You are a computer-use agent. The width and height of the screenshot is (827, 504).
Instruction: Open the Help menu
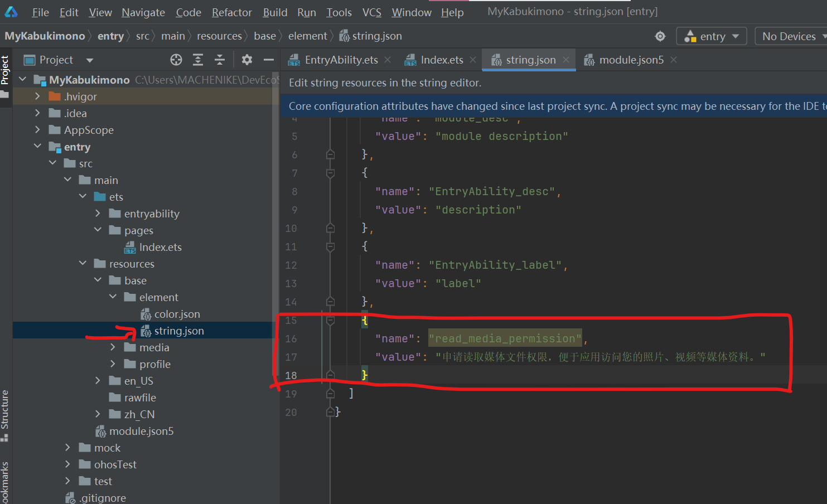(x=452, y=12)
